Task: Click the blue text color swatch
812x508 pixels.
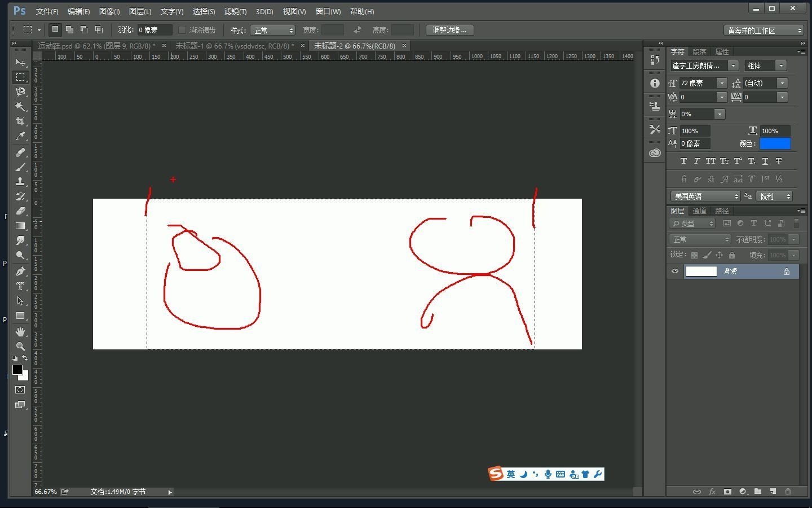Action: (x=775, y=143)
